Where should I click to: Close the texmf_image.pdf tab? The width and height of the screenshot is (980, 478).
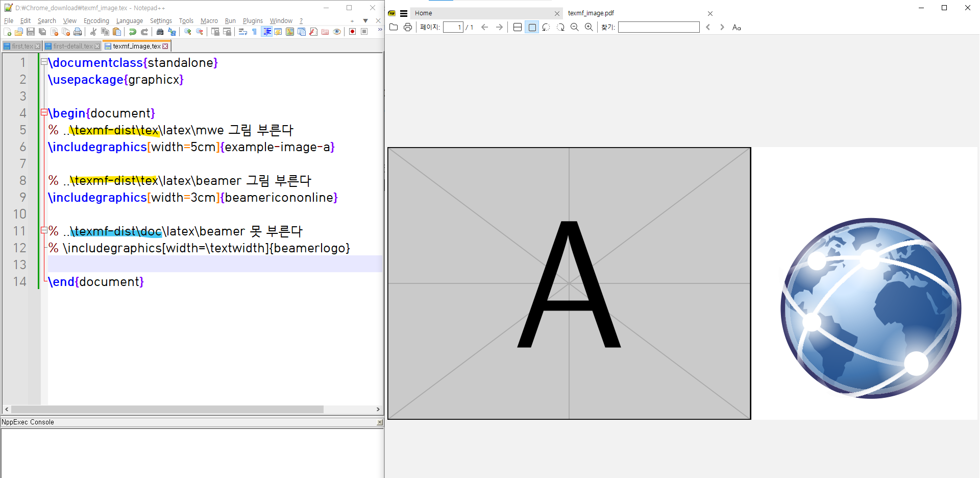tap(710, 14)
